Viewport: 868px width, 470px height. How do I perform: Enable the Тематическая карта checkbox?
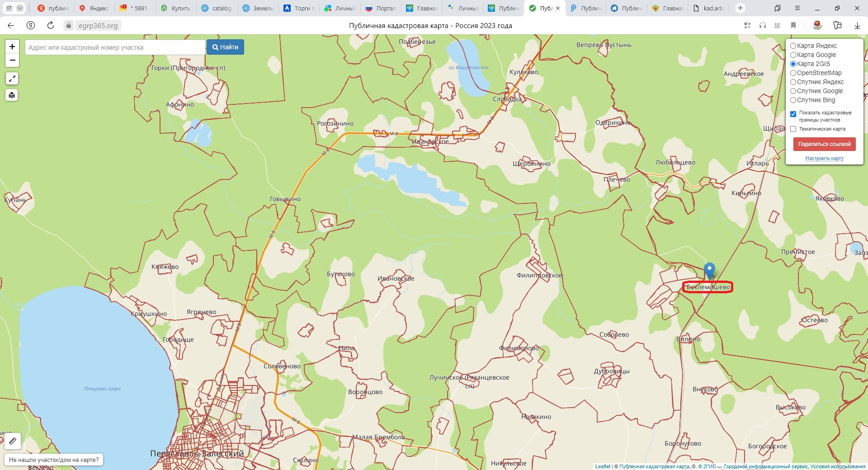pos(793,129)
